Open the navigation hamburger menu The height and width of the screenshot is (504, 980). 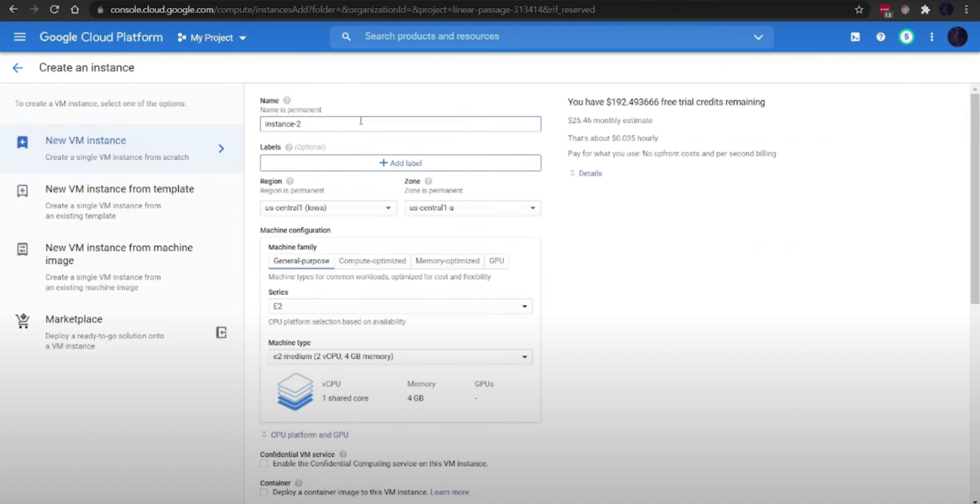pos(19,36)
